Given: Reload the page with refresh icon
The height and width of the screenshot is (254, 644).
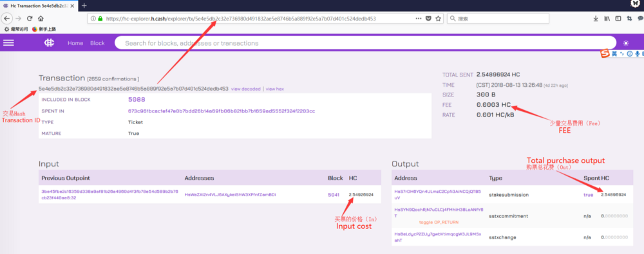Looking at the screenshot, I should pyautogui.click(x=30, y=19).
